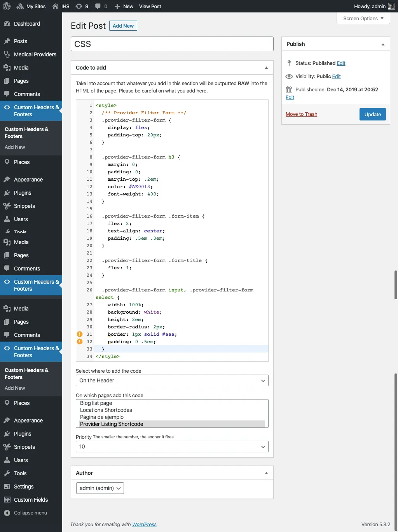
Task: Click the visibility eye icon in Publish box
Action: click(289, 76)
